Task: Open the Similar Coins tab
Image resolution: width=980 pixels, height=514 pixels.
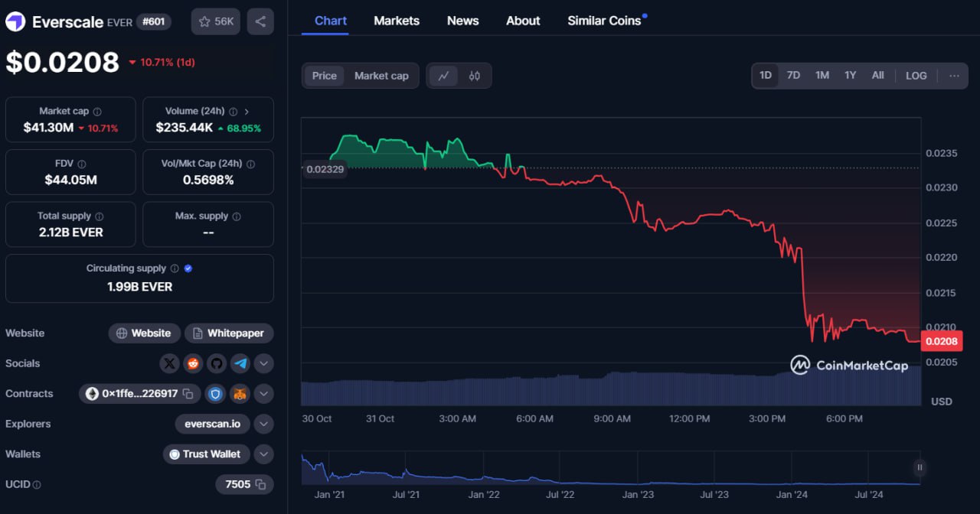Action: click(x=604, y=21)
